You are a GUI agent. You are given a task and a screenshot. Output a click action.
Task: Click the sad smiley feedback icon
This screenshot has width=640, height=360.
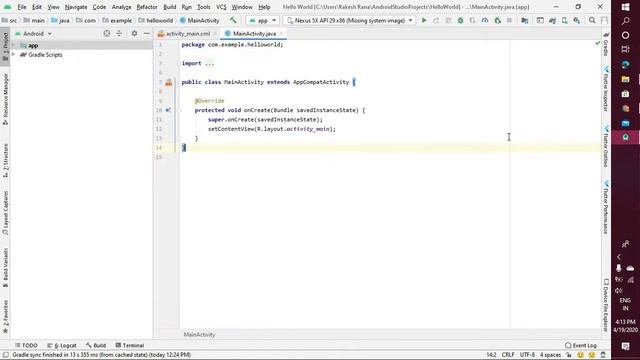click(x=592, y=355)
